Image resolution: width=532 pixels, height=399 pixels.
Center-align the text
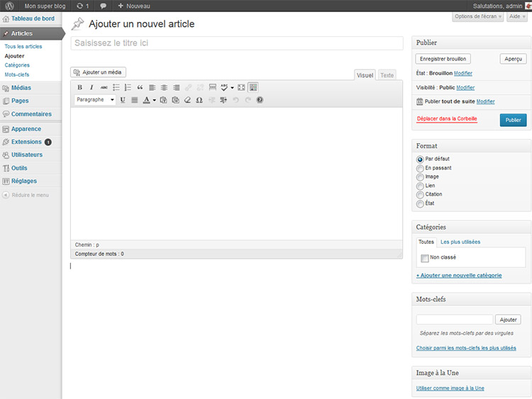[165, 87]
